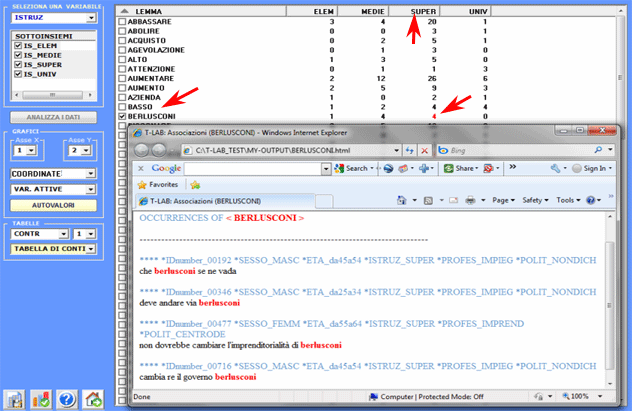
Task: Open a new blank IE tab
Action: (x=324, y=201)
